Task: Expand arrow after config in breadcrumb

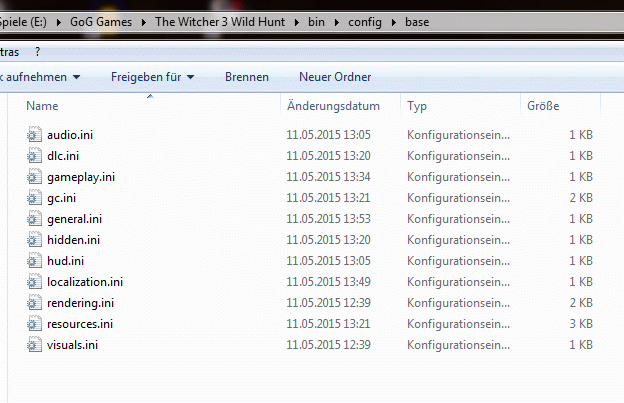Action: point(394,22)
